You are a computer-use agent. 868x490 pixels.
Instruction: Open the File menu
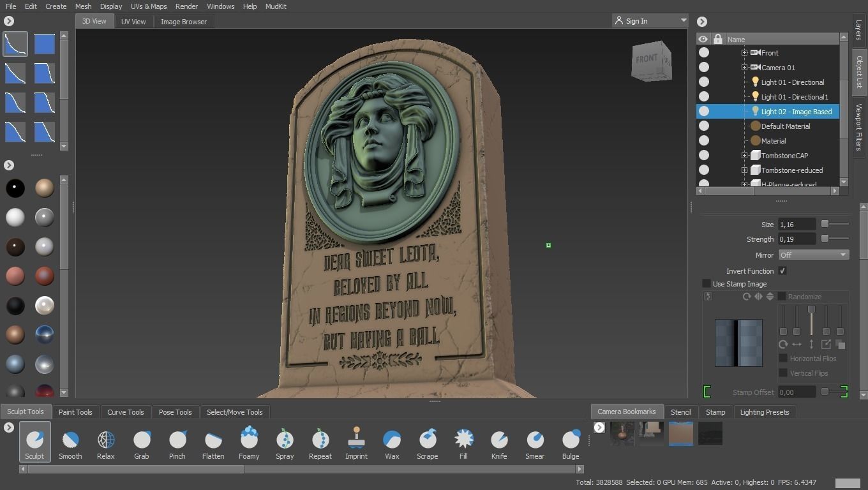coord(11,6)
